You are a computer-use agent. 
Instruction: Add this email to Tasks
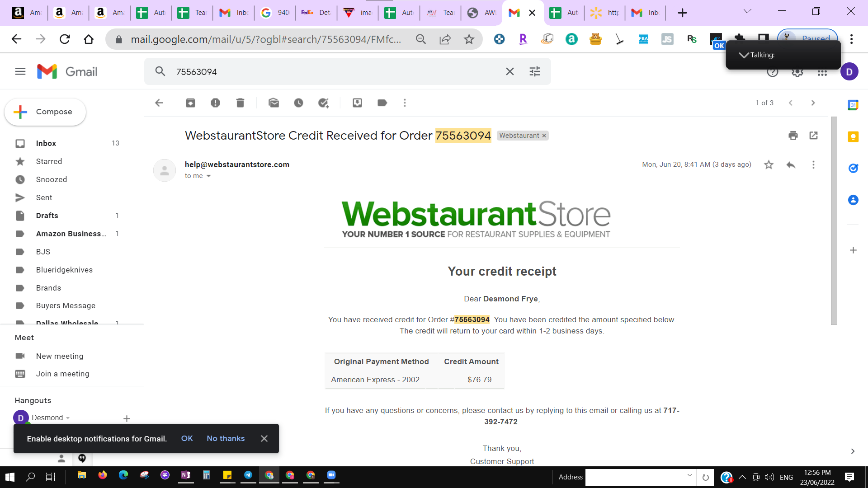pyautogui.click(x=323, y=103)
